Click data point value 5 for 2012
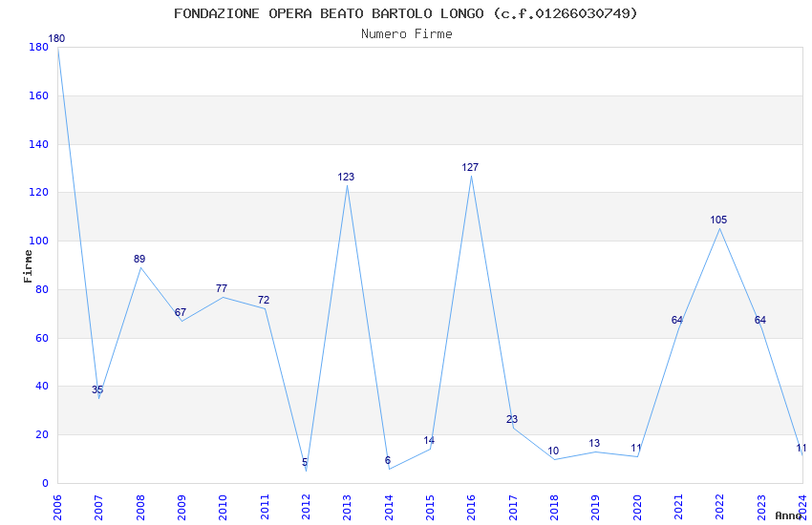The height and width of the screenshot is (525, 812). click(x=305, y=462)
